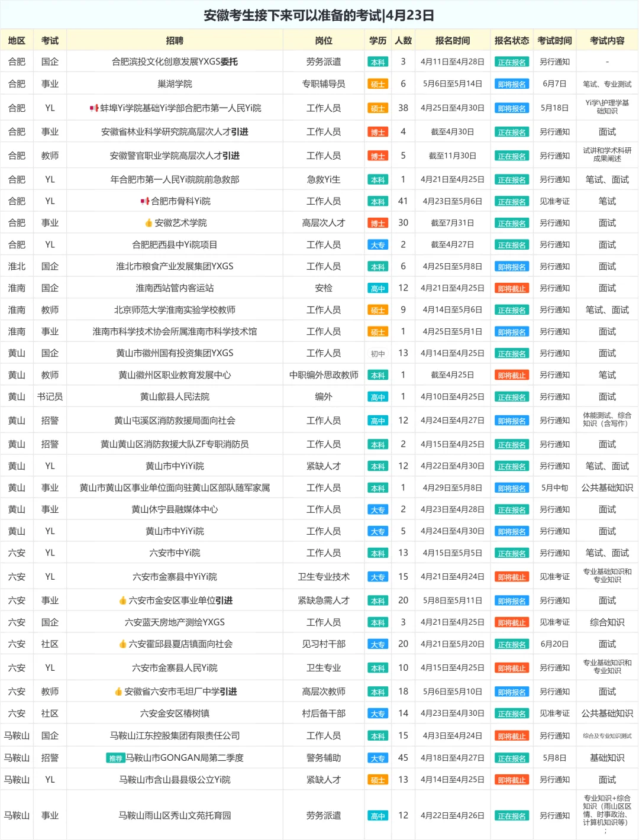Click the thumbs-up icon beside 六安市金安区事业单位引进
The height and width of the screenshot is (840, 639).
pyautogui.click(x=123, y=600)
